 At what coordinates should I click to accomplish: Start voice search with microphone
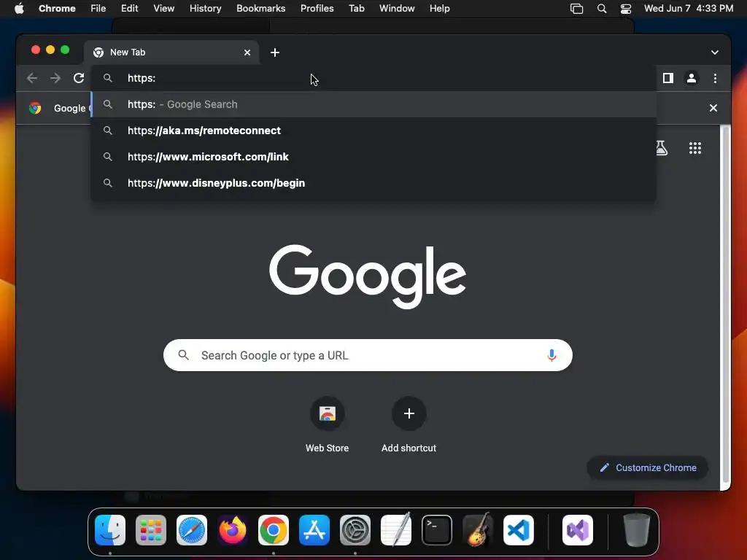pos(551,355)
